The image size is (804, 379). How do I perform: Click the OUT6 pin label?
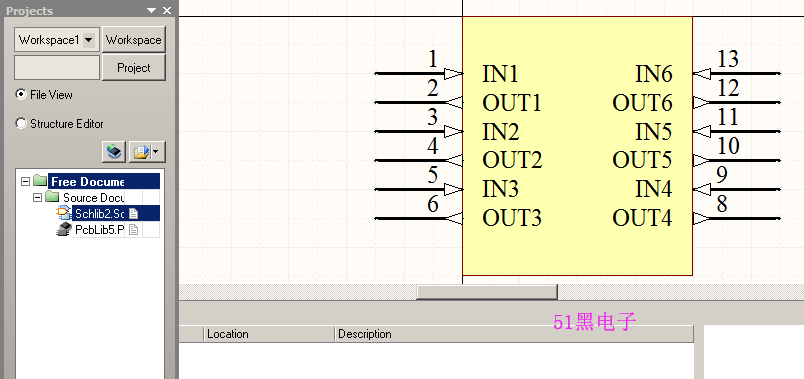tap(642, 103)
